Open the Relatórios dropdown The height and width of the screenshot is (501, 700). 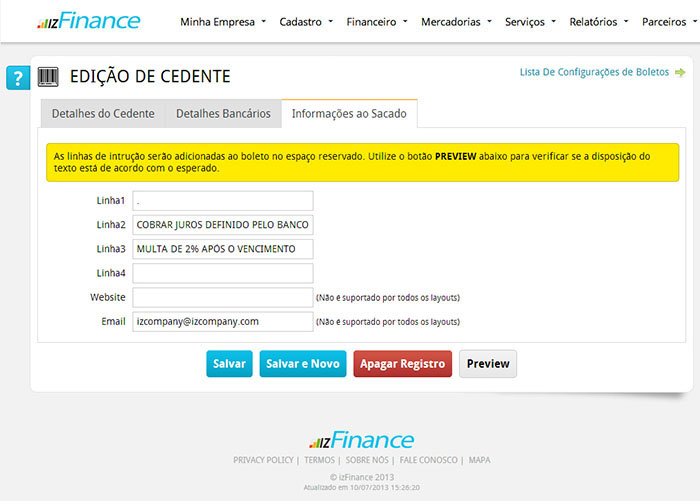point(599,21)
